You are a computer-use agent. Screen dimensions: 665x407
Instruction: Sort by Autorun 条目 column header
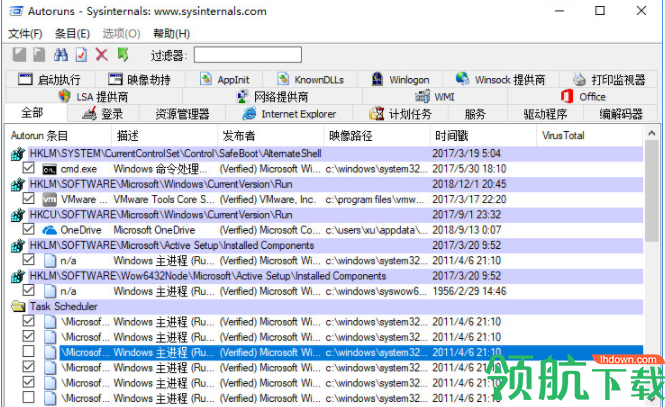point(59,136)
